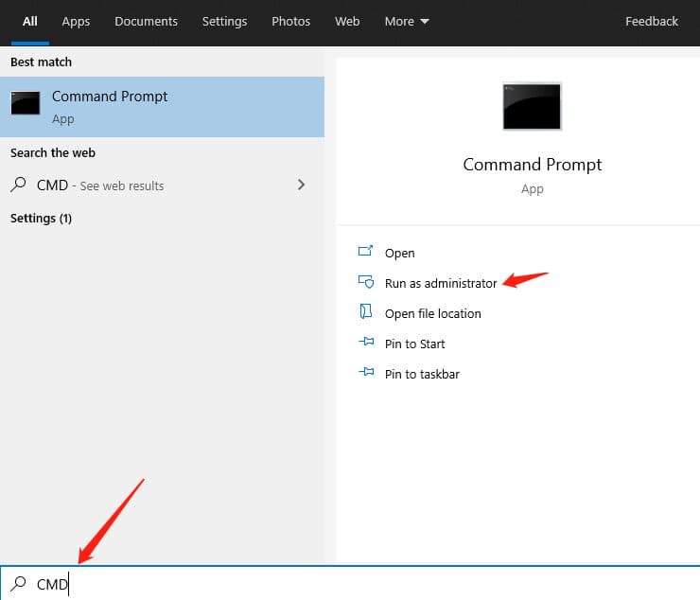Click the Pin to taskbar pin icon
The width and height of the screenshot is (700, 600).
[366, 372]
